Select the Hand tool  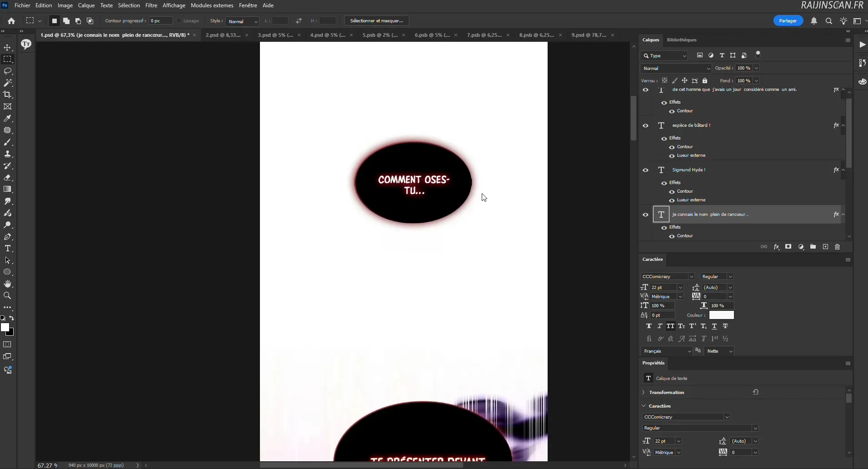(x=8, y=284)
